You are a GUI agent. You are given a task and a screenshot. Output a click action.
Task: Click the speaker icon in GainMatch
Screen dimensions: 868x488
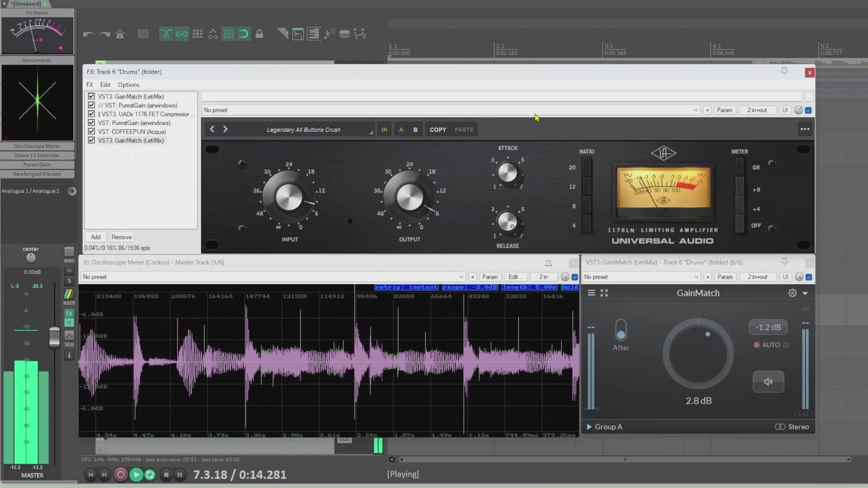(768, 382)
